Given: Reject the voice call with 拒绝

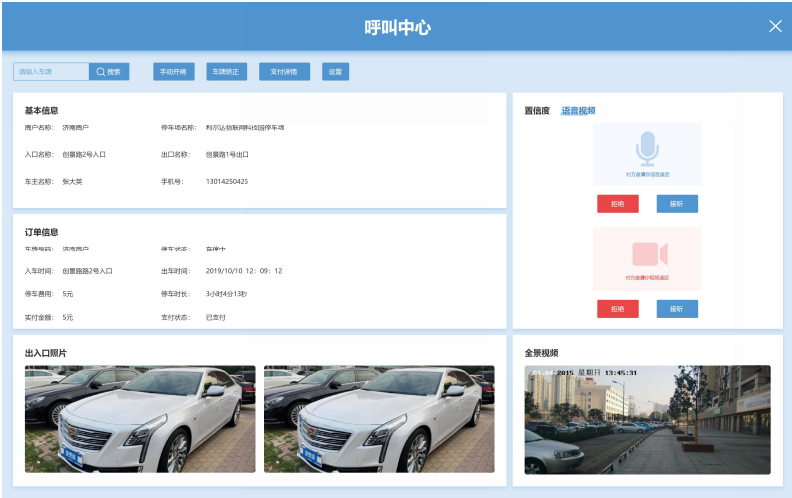Looking at the screenshot, I should coord(618,204).
